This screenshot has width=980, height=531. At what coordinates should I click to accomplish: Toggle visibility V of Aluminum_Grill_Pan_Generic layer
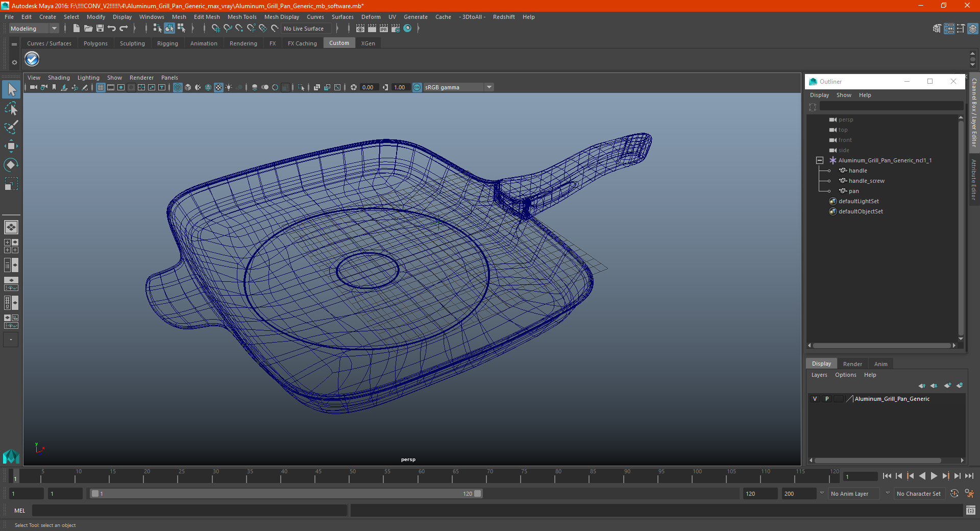click(815, 399)
